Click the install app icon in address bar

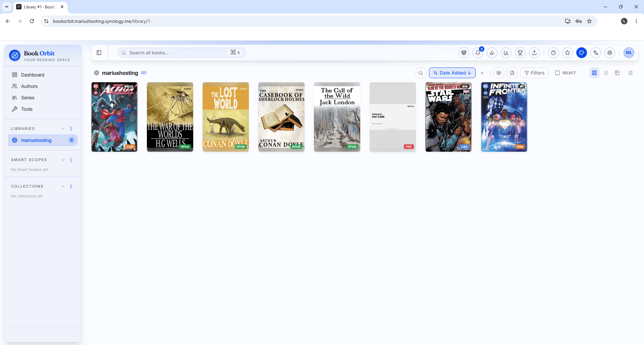[568, 21]
